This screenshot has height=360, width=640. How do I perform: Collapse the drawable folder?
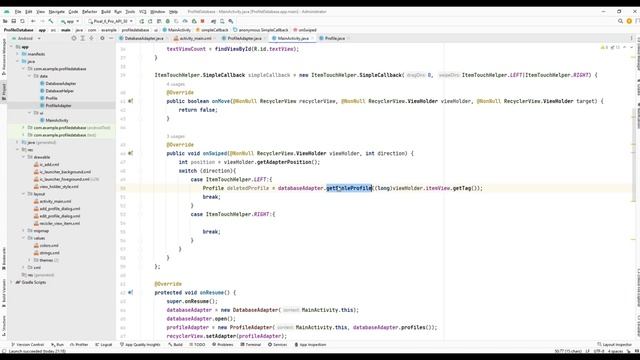[24, 157]
